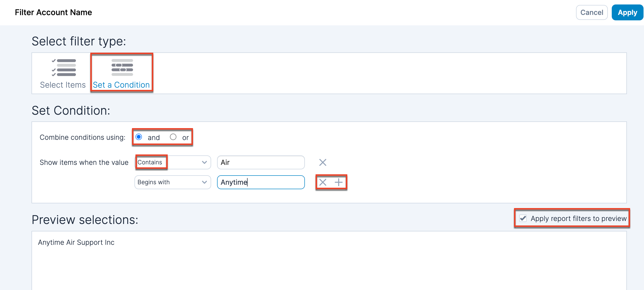Select the 'and' radio button

(139, 137)
